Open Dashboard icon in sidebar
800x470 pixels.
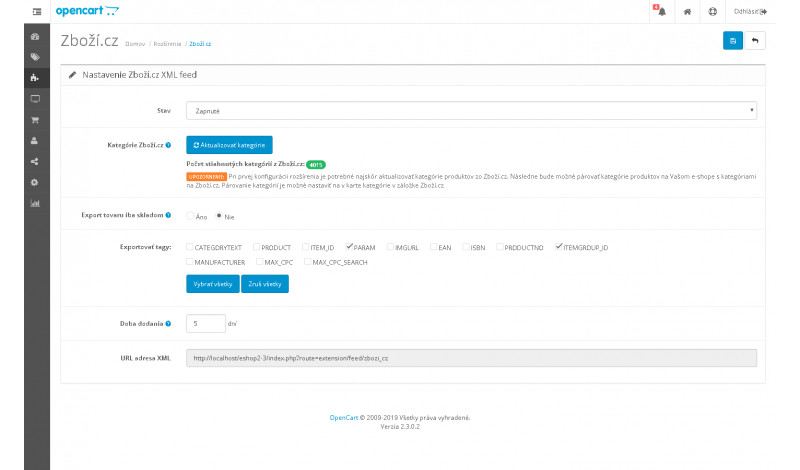35,36
